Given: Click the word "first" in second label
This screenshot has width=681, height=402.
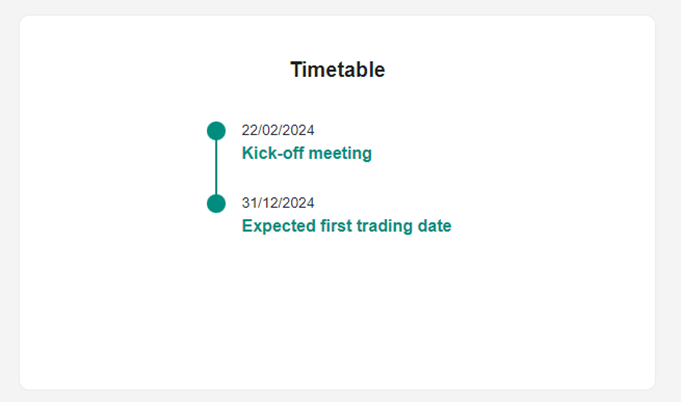Looking at the screenshot, I should 336,226.
